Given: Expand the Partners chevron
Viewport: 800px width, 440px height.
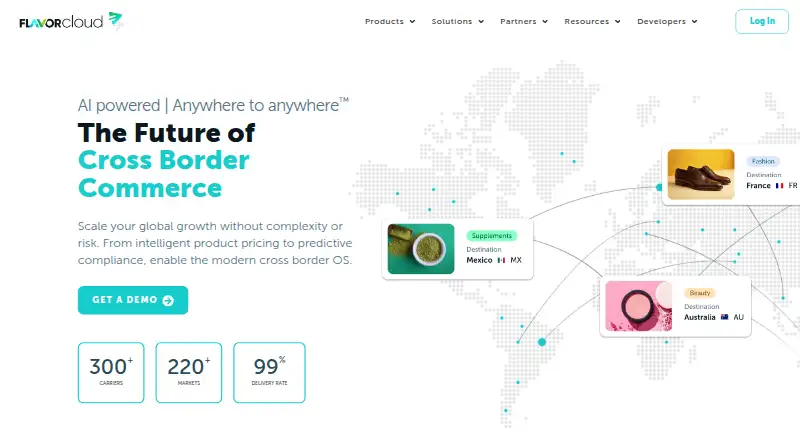Looking at the screenshot, I should [x=545, y=21].
